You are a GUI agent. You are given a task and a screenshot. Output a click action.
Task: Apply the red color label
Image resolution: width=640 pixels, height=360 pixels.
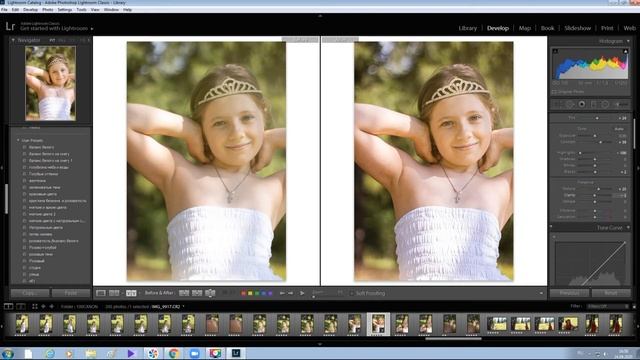point(244,293)
